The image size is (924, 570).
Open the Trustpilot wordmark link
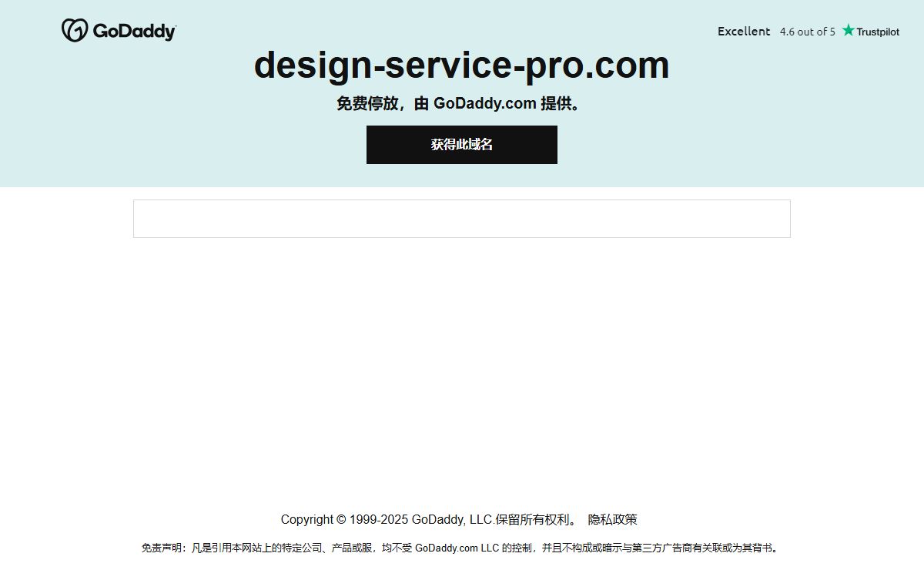tap(878, 32)
